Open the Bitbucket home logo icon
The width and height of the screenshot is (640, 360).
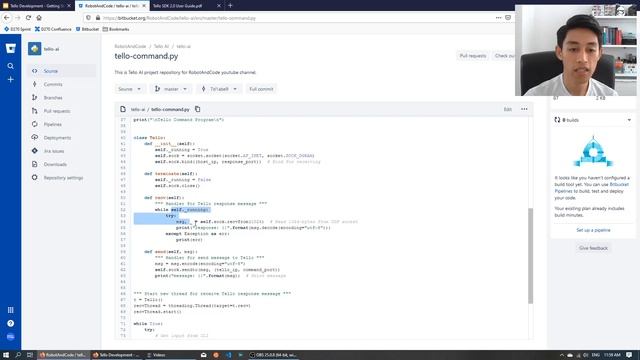[x=11, y=49]
